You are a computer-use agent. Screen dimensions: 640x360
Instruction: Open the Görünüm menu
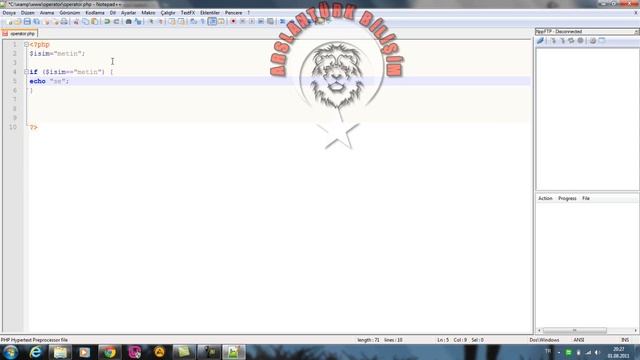pos(70,13)
